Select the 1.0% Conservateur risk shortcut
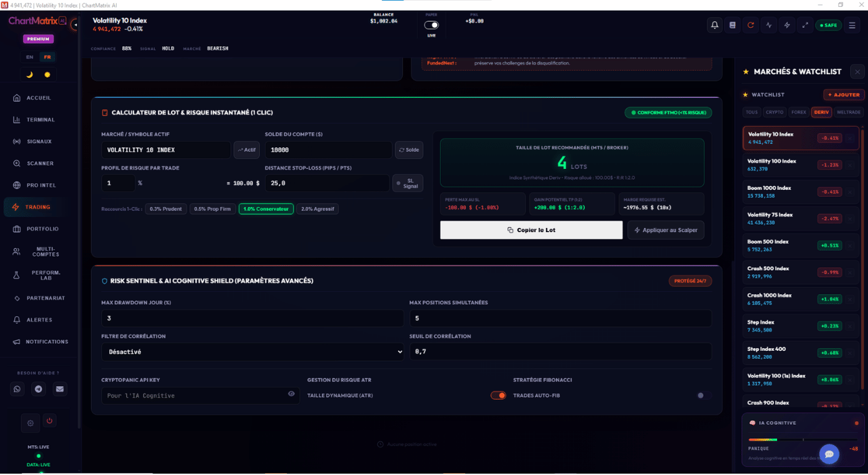 click(x=266, y=209)
